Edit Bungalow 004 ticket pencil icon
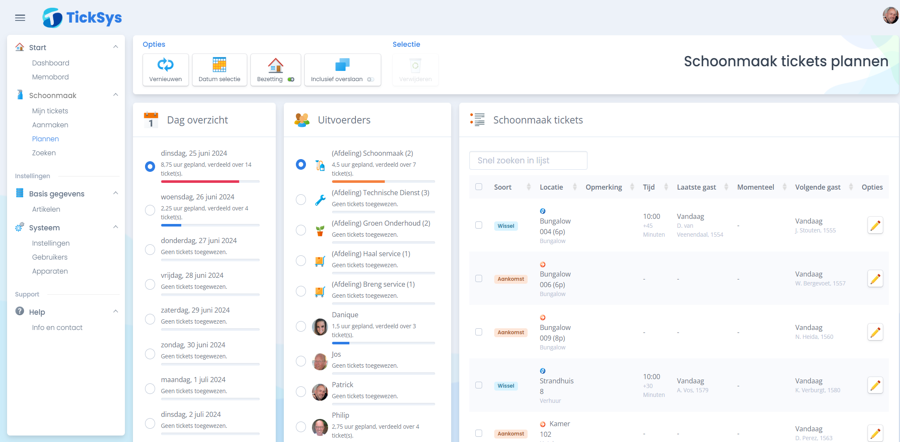The height and width of the screenshot is (442, 900). point(875,226)
